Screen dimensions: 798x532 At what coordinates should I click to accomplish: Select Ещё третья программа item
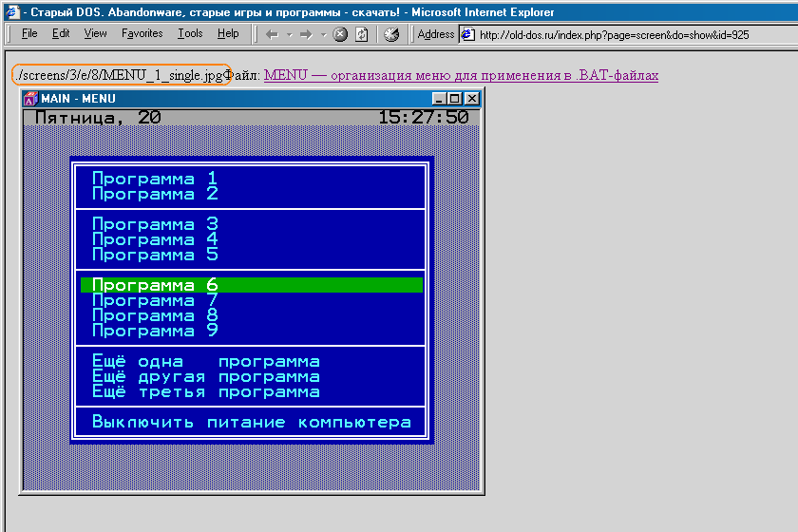pyautogui.click(x=205, y=392)
